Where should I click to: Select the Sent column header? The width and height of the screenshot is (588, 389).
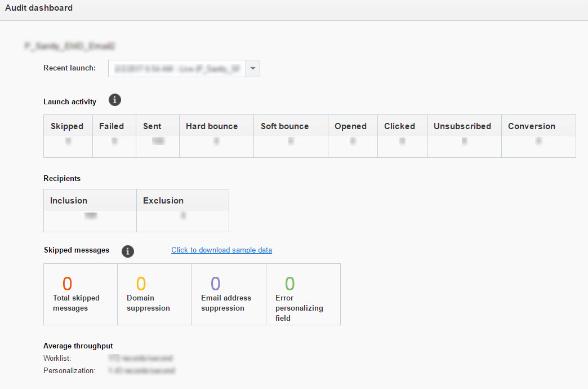[x=152, y=126]
